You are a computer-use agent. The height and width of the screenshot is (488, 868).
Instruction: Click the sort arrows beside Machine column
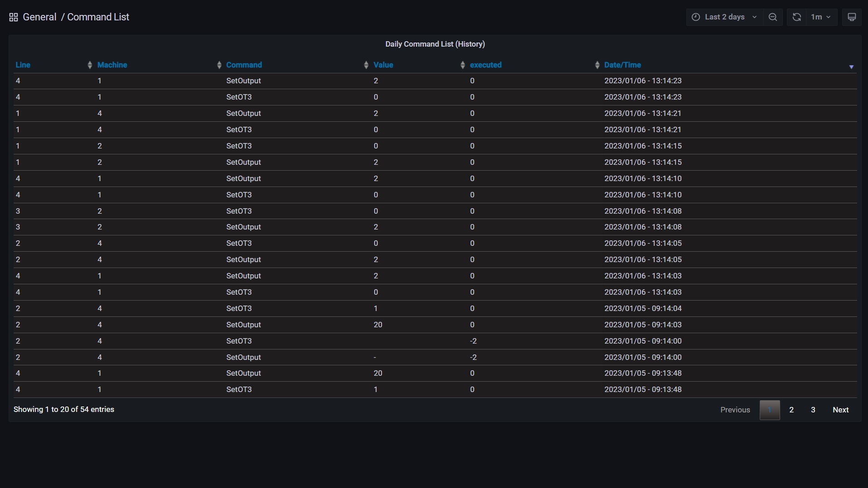[x=219, y=65]
